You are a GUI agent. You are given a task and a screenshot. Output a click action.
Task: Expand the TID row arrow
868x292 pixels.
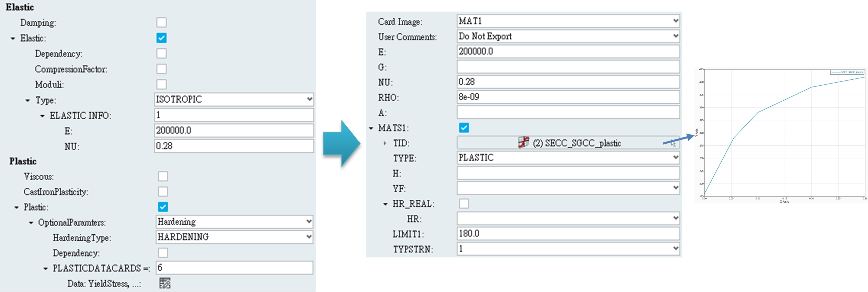(385, 143)
